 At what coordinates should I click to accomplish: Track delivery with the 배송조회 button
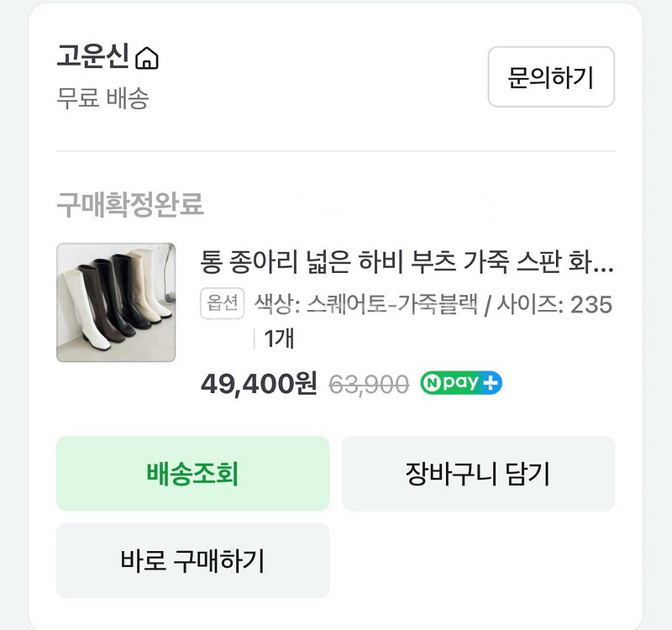[x=192, y=474]
